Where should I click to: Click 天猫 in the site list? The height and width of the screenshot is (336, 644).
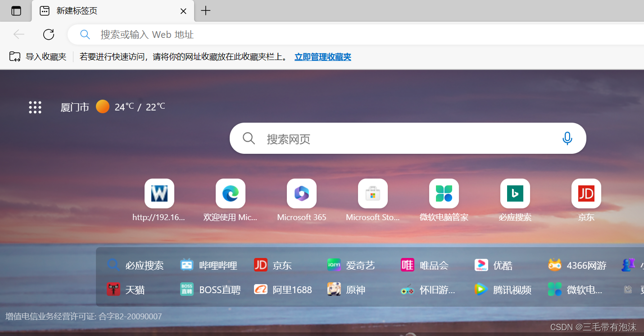(x=126, y=290)
